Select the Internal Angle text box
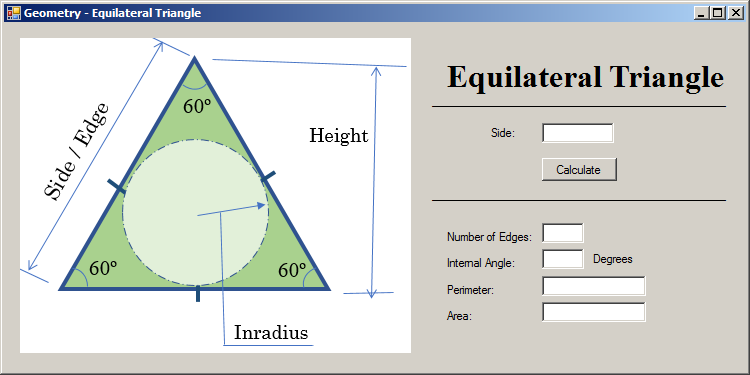 click(562, 259)
